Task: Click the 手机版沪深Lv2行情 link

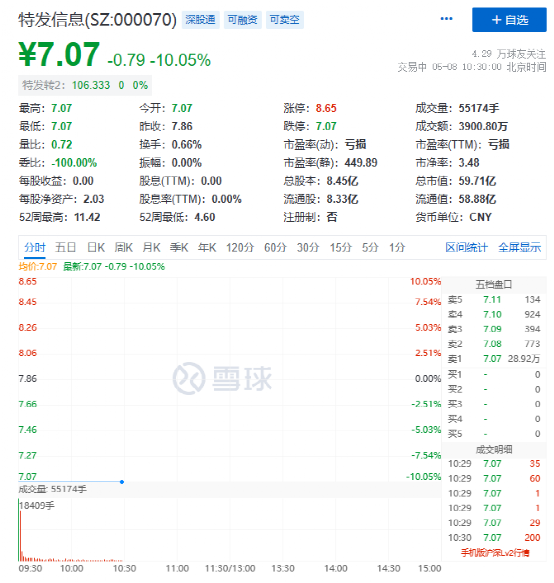Action: click(495, 553)
